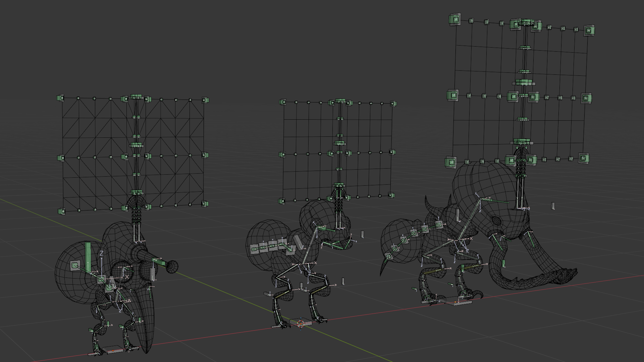Click the bottom-left green control square on the left grid
The height and width of the screenshot is (362, 644).
(x=62, y=211)
